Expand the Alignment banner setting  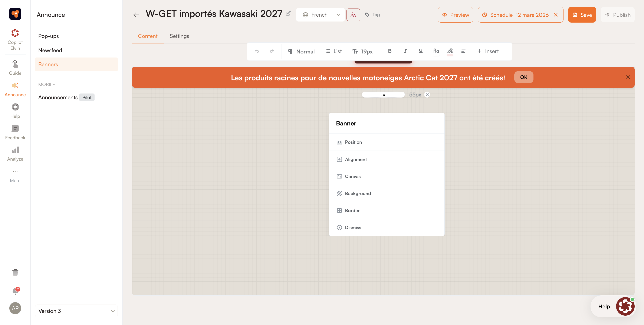point(387,159)
